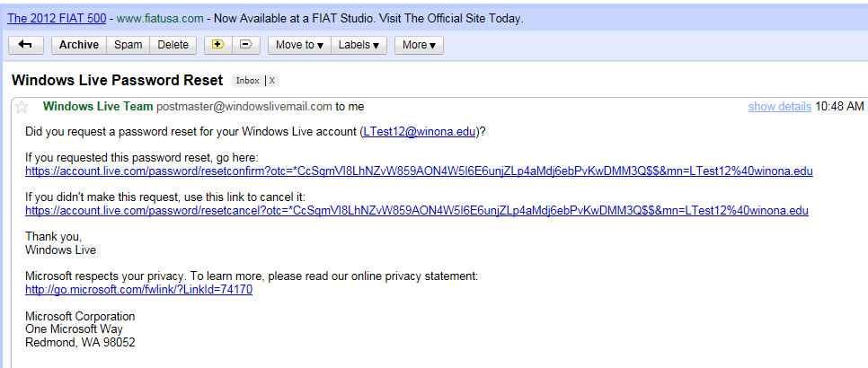Image resolution: width=868 pixels, height=368 pixels.
Task: Click the Windows Live Password Reset subject
Action: pos(117,80)
